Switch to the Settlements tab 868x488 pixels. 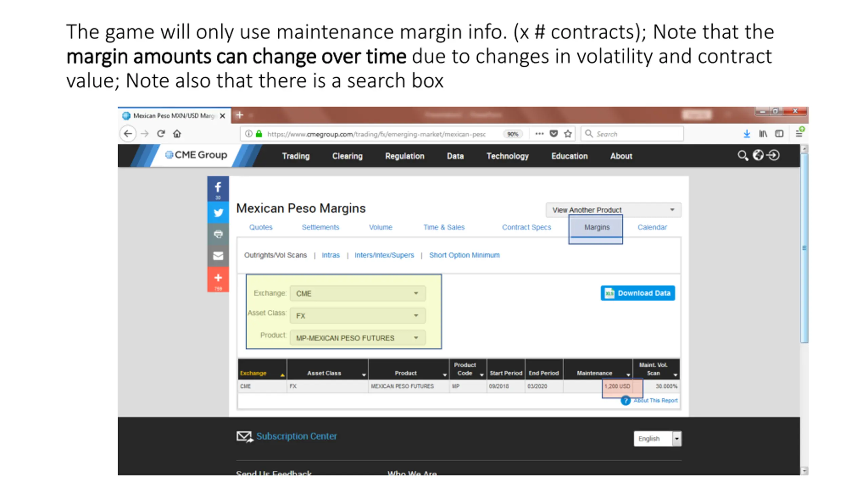tap(320, 227)
